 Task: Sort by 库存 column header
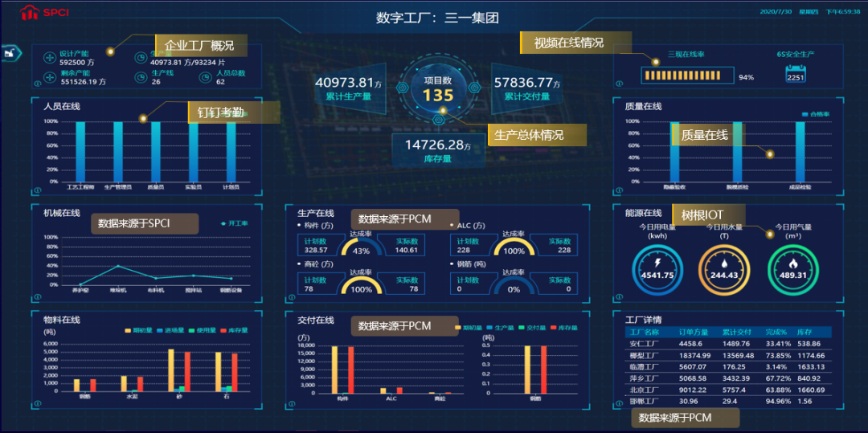click(805, 333)
